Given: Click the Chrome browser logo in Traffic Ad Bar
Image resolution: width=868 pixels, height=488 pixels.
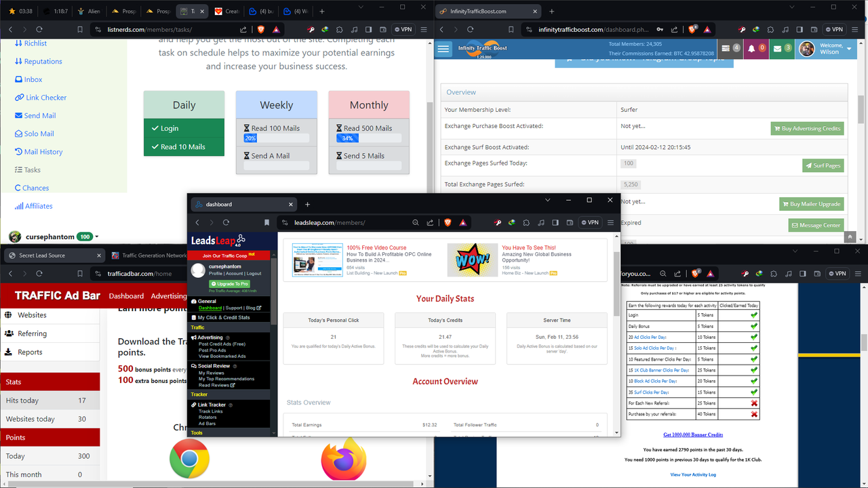Looking at the screenshot, I should [189, 459].
